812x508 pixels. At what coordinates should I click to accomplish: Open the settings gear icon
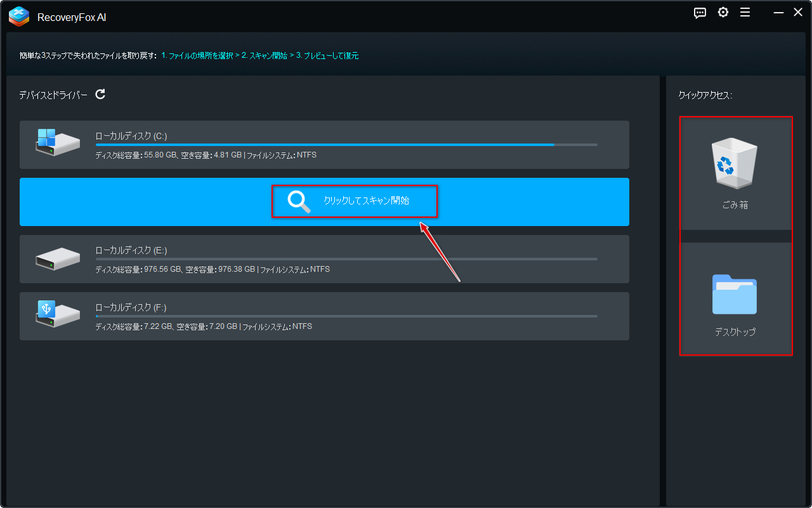pyautogui.click(x=723, y=13)
